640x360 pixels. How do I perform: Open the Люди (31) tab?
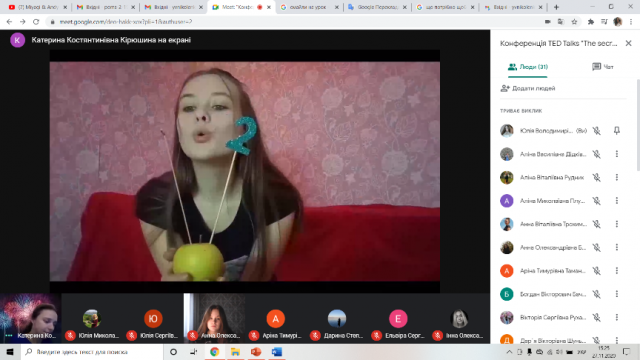pyautogui.click(x=528, y=67)
